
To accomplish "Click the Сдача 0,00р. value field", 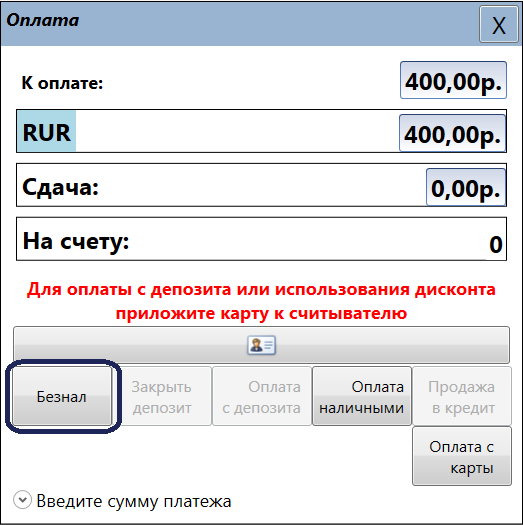I will (x=466, y=187).
